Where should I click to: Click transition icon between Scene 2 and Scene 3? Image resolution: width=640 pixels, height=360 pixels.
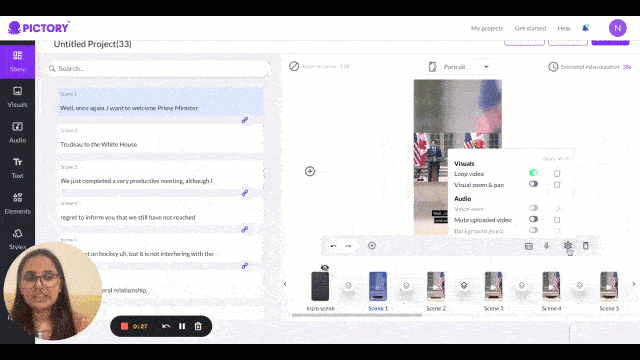point(464,285)
